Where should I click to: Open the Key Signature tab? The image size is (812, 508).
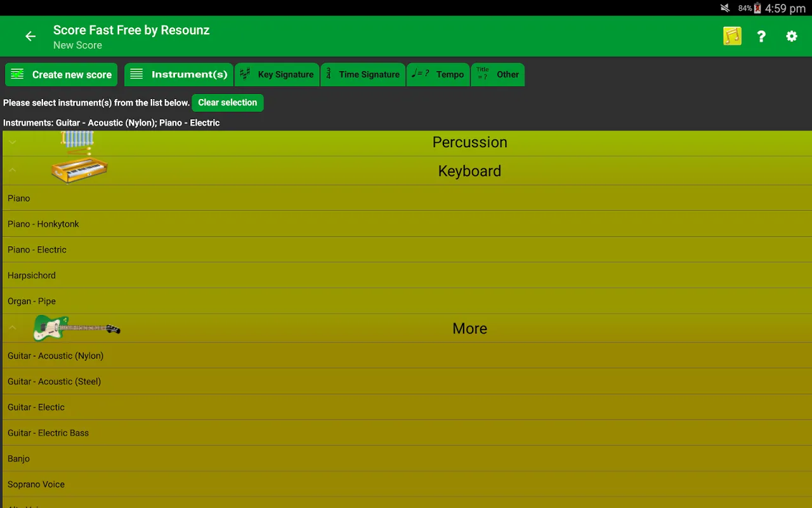pyautogui.click(x=277, y=74)
